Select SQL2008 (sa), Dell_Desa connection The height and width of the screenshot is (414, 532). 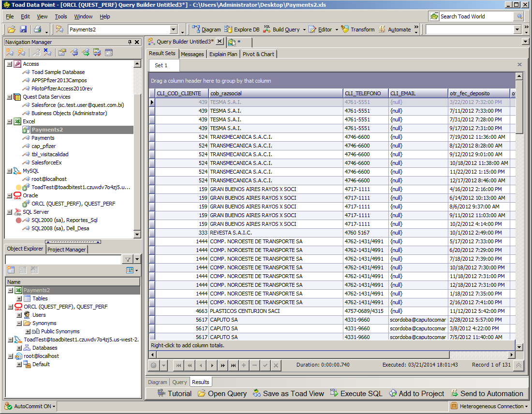pos(60,229)
